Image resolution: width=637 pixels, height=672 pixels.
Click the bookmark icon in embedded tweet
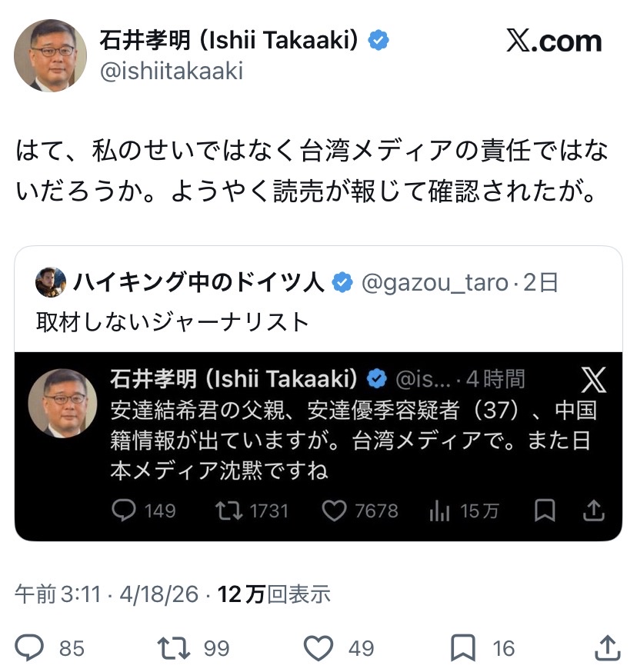click(x=545, y=511)
